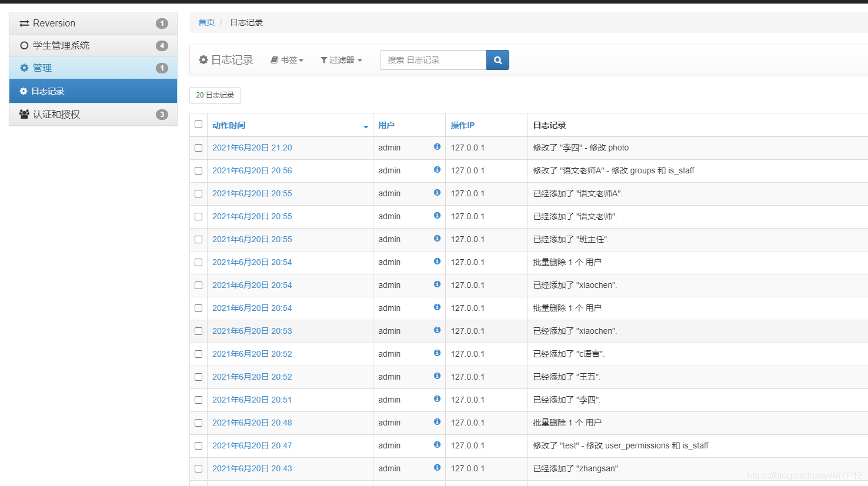Viewport: 868px width, 486px height.
Task: Click info icon in the 21:20 row
Action: point(437,147)
